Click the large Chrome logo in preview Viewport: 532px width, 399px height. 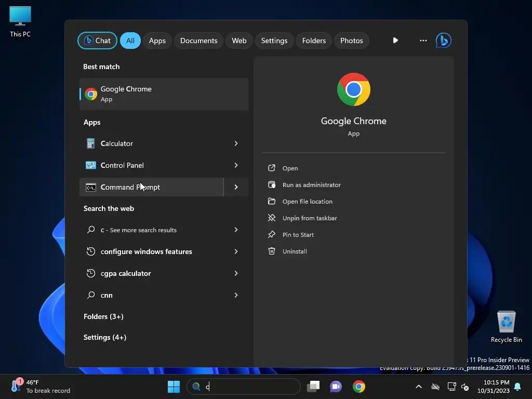coord(353,89)
